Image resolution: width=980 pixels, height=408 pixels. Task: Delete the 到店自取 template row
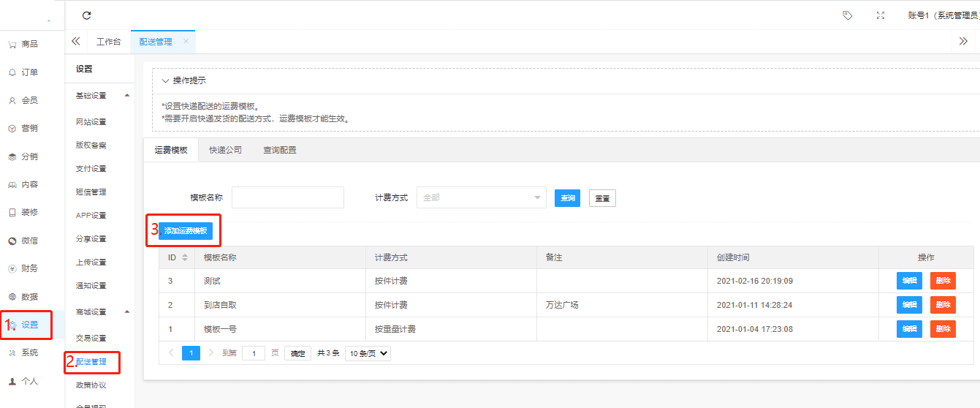click(943, 305)
